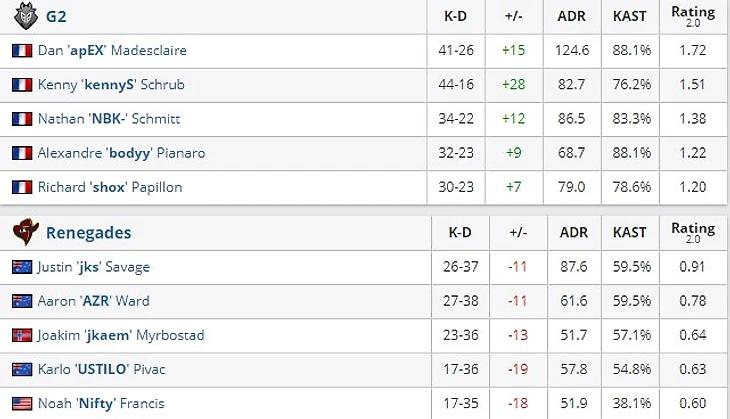Click the Australian flag beside AZR

[x=22, y=301]
